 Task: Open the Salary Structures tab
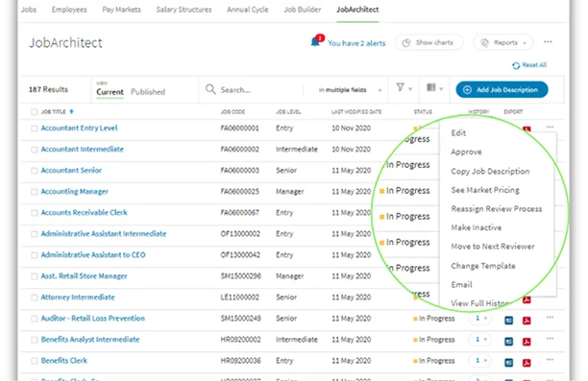click(184, 10)
